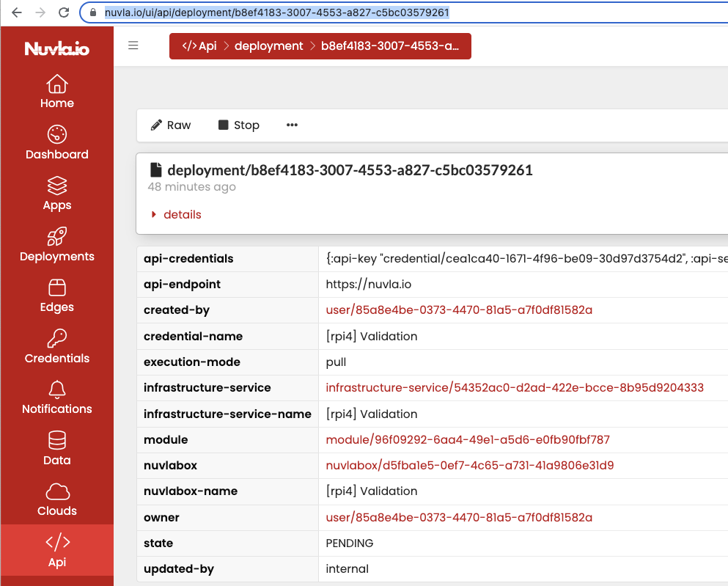Toggle the sidebar with the hamburger icon

click(x=133, y=45)
